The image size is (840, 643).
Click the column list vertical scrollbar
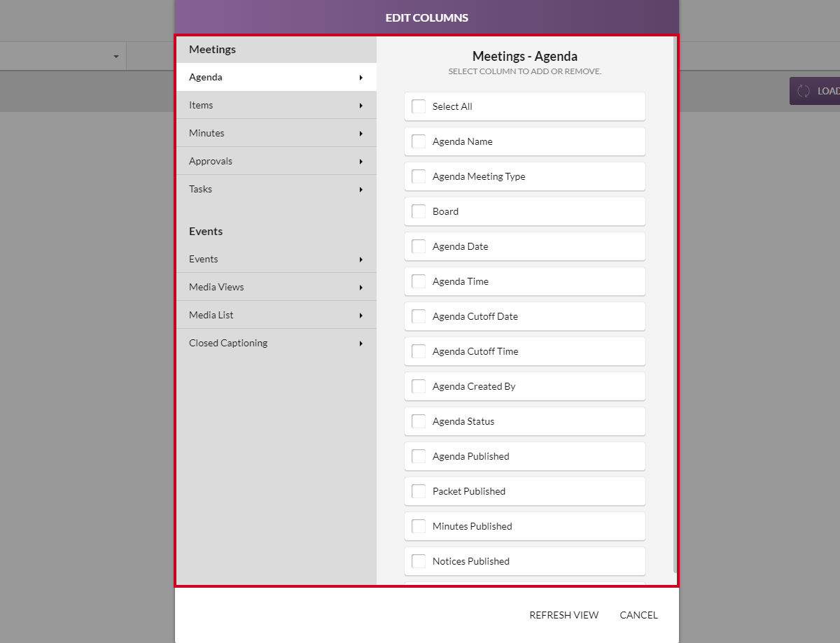[x=675, y=304]
